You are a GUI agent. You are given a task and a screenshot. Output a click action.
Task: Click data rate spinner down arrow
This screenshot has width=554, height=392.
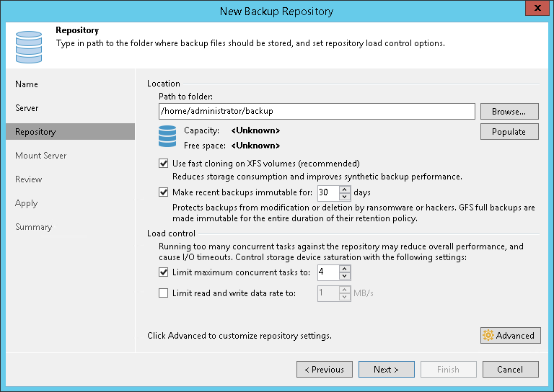(345, 297)
